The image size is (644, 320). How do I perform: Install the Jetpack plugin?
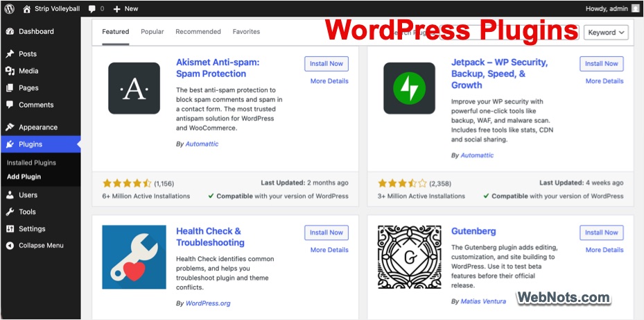click(x=602, y=64)
